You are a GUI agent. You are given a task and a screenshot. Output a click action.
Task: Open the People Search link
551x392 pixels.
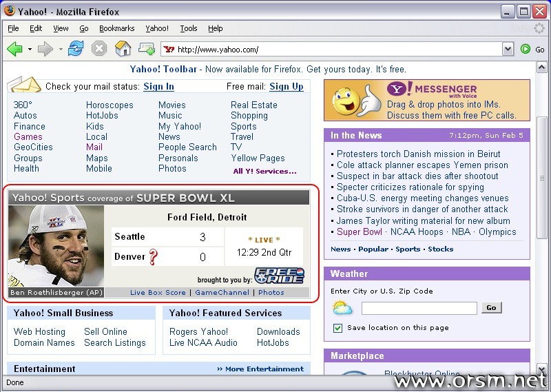(x=187, y=147)
